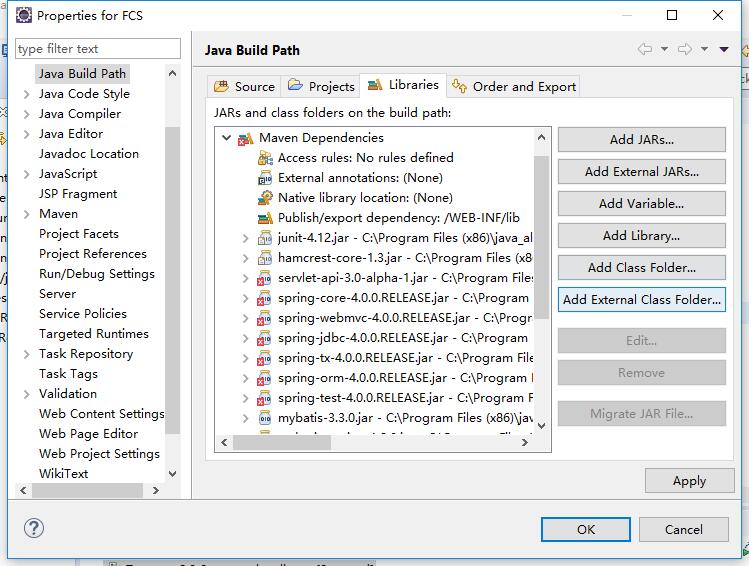Click the Add JARs... button
Screen dimensions: 749x566
tap(642, 139)
